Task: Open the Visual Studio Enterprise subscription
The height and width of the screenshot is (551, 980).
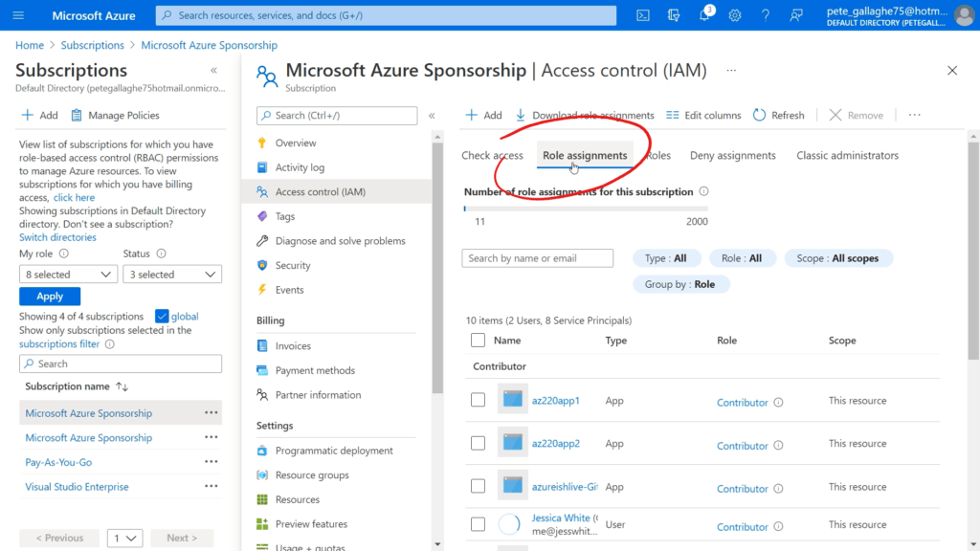Action: tap(77, 487)
